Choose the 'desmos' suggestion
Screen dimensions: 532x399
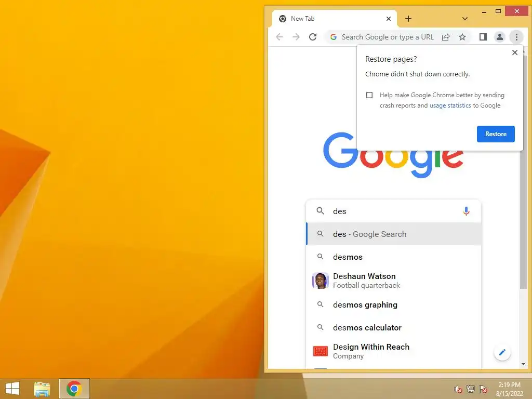coord(393,257)
